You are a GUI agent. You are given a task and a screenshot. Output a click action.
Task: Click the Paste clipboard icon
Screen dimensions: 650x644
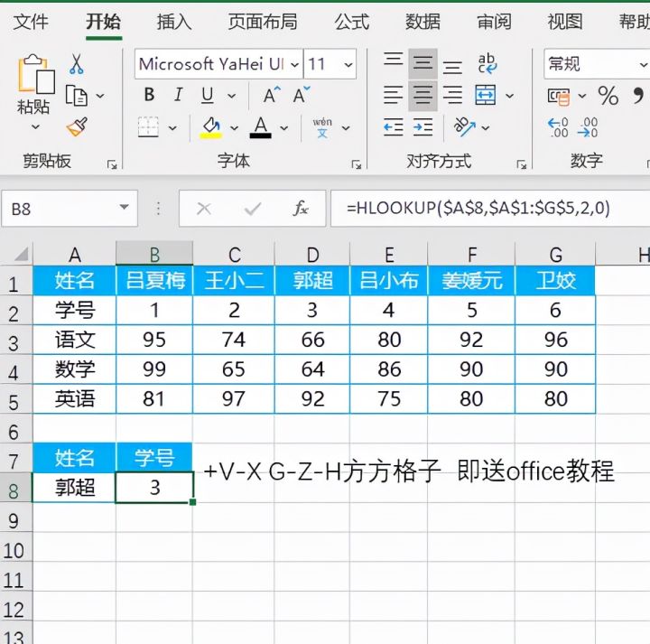coord(34,74)
